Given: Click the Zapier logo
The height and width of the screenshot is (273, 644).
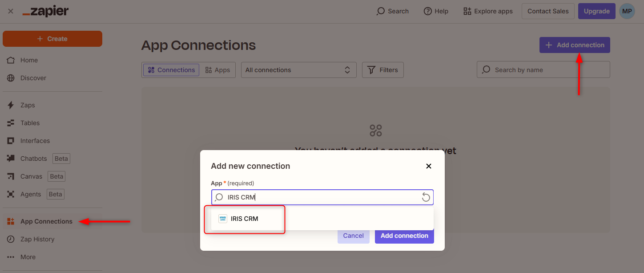Looking at the screenshot, I should coord(45,12).
